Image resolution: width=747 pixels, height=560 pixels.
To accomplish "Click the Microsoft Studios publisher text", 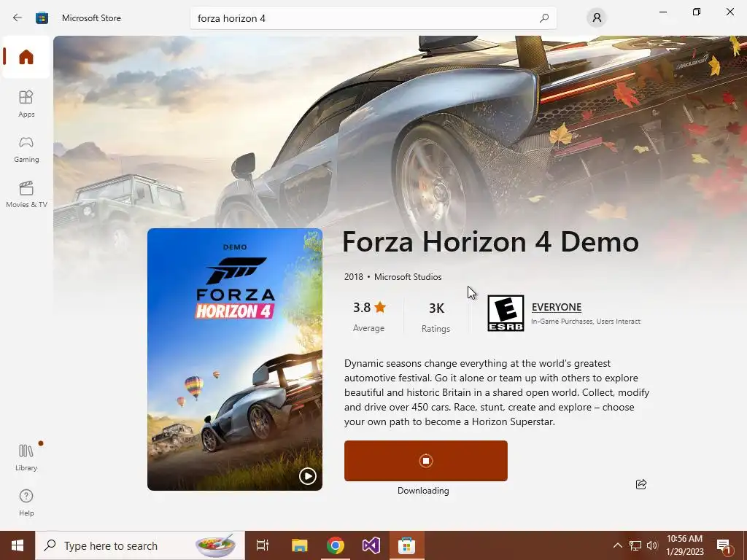I will pos(408,276).
